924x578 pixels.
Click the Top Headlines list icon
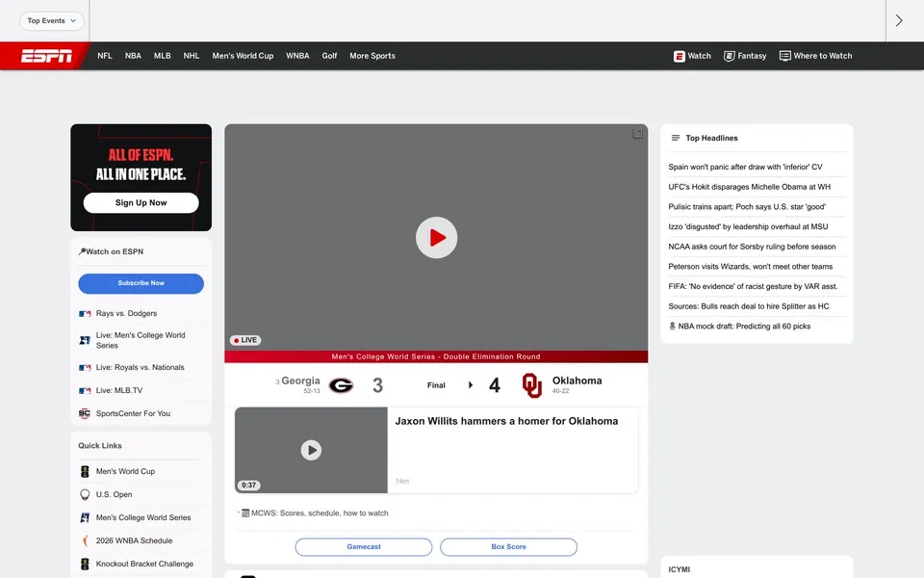click(x=676, y=138)
